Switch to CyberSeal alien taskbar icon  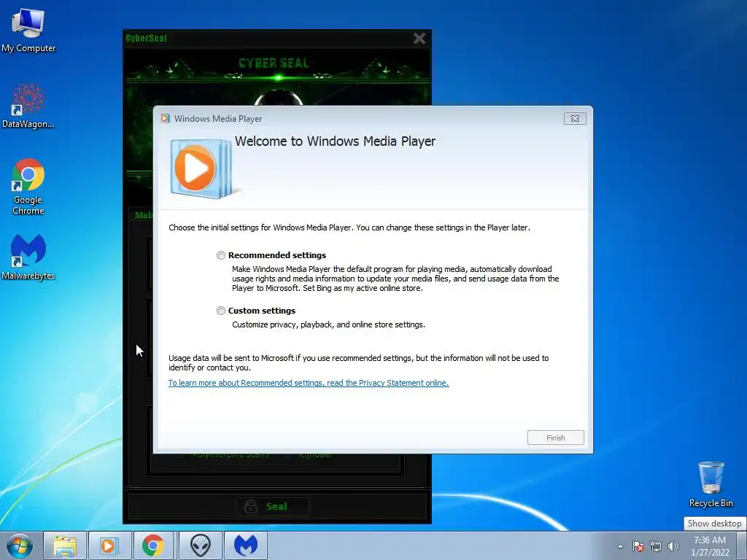(x=200, y=545)
